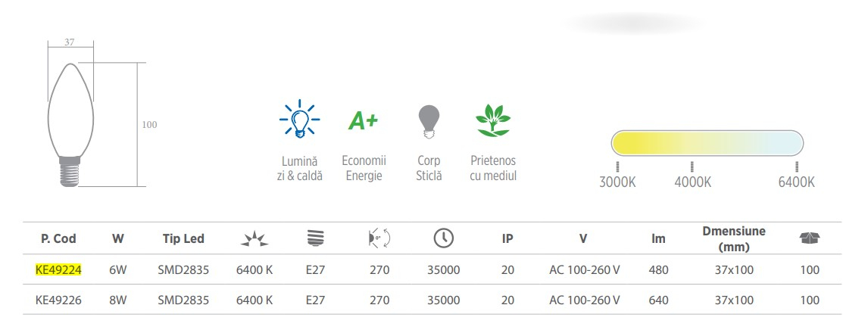Viewport: 868px width, 333px height.
Task: Click the Dmensiune (mm) column header
Action: (734, 239)
